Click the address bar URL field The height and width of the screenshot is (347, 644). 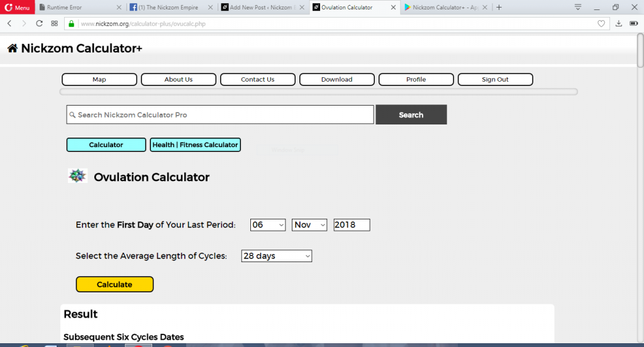click(337, 24)
